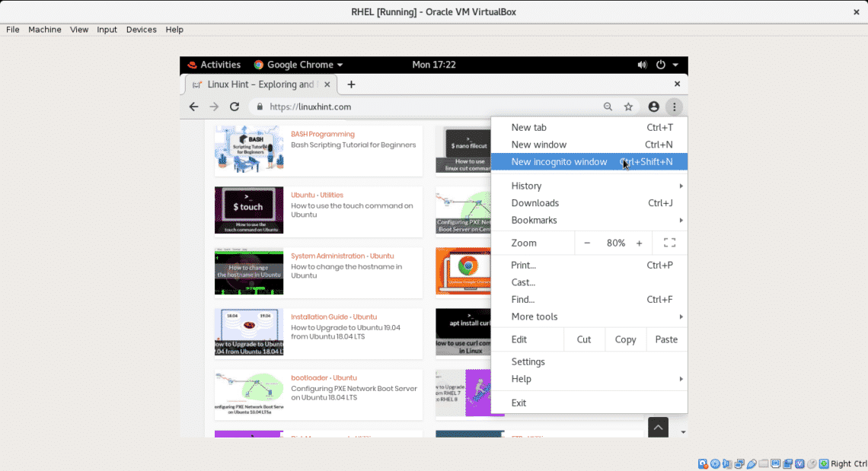The height and width of the screenshot is (471, 868).
Task: Toggle fullscreen mode icon in Zoom row
Action: pyautogui.click(x=669, y=243)
